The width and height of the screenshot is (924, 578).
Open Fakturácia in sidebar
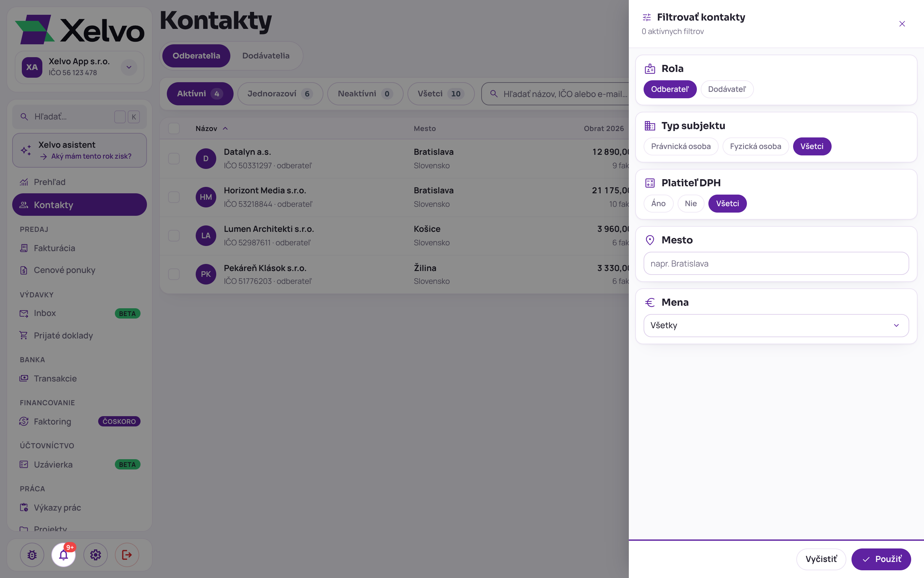(80, 248)
